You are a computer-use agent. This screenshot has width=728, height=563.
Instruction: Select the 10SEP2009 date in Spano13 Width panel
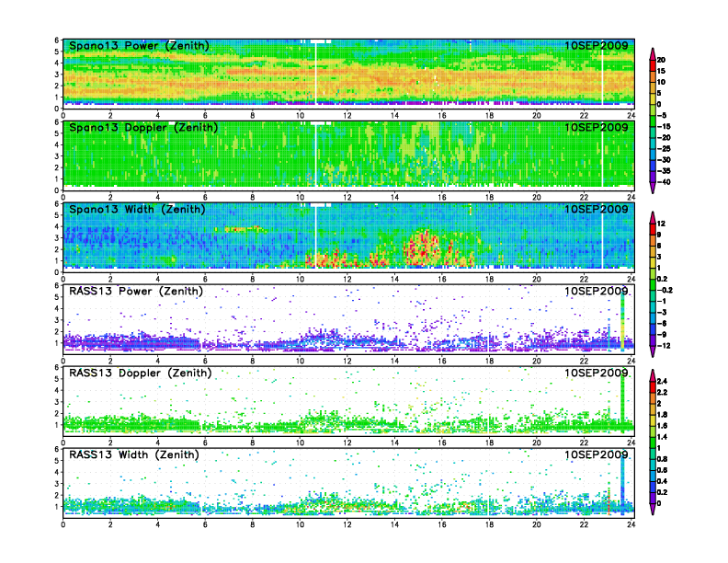click(597, 209)
